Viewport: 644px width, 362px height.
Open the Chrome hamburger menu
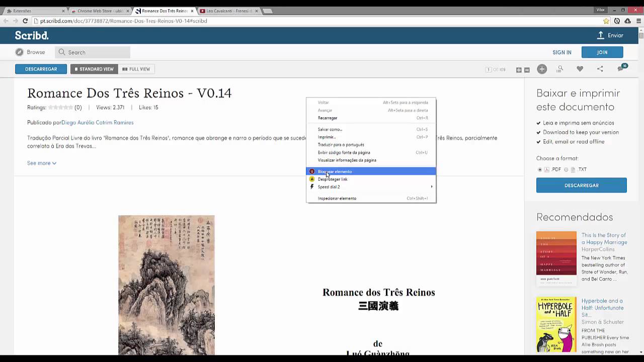(x=637, y=21)
